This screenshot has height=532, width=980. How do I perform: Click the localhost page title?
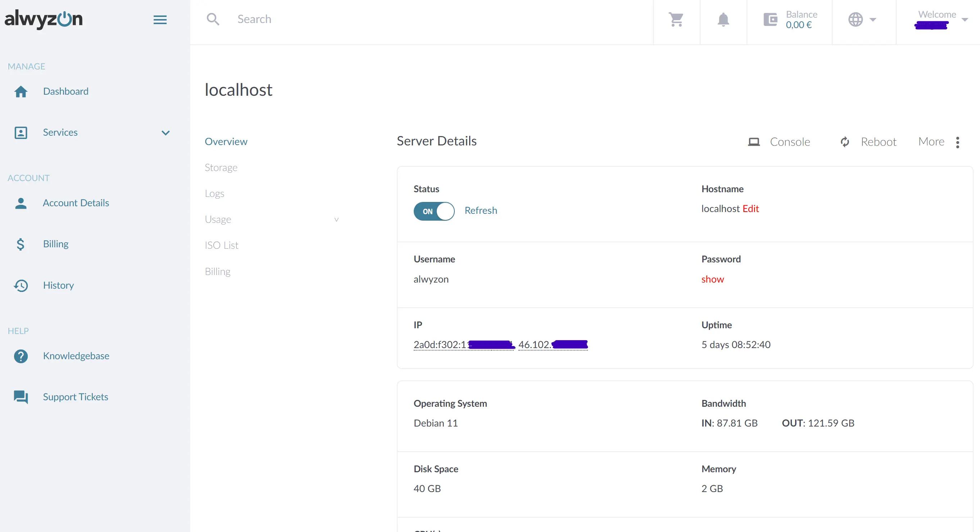[239, 90]
